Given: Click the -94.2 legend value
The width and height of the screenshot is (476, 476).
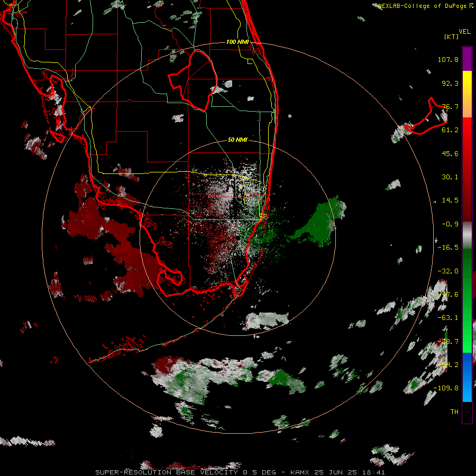Looking at the screenshot, I should click(x=448, y=365).
